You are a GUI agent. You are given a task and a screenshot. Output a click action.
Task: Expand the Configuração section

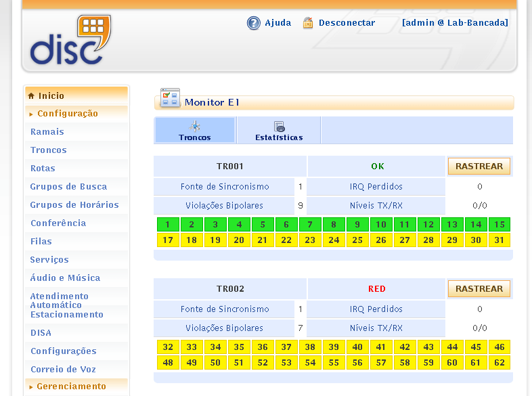67,114
